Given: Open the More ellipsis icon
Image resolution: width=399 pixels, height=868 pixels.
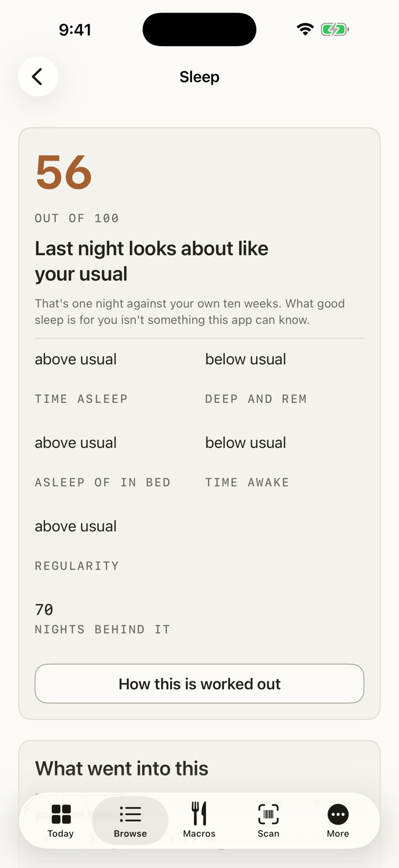Looking at the screenshot, I should 338,814.
